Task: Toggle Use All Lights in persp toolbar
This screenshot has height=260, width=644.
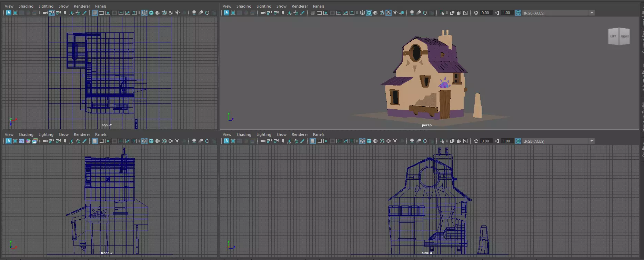Action: coord(395,13)
